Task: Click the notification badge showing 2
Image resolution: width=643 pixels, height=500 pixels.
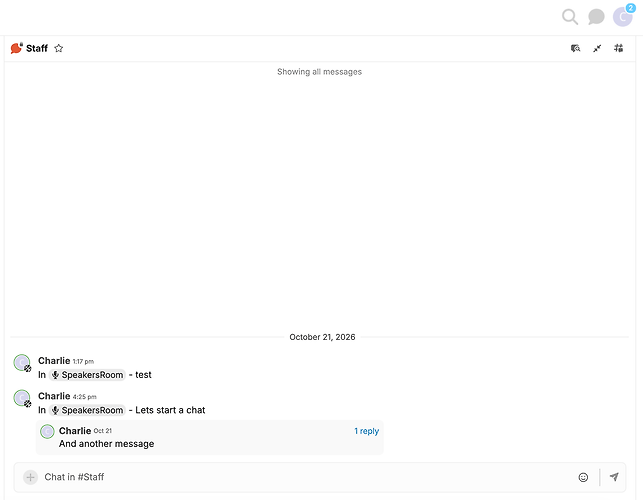Action: coord(630,8)
